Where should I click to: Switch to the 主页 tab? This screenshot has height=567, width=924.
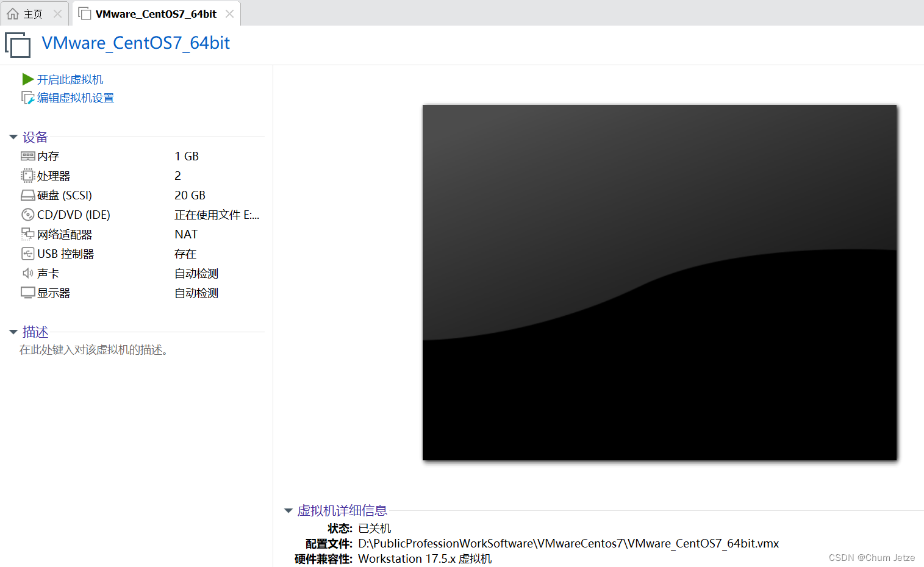[34, 13]
